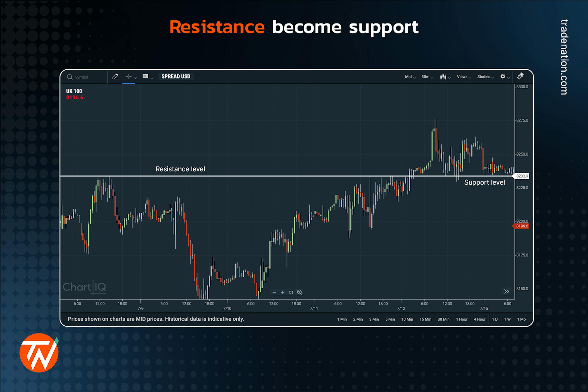This screenshot has width=588, height=392.
Task: Click the symbol search magnifier icon
Action: (x=70, y=77)
